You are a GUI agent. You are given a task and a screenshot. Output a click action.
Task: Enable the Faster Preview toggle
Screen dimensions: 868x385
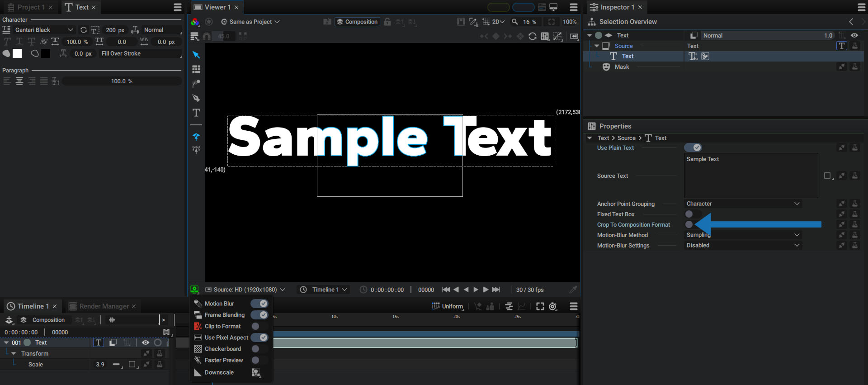[x=259, y=360]
